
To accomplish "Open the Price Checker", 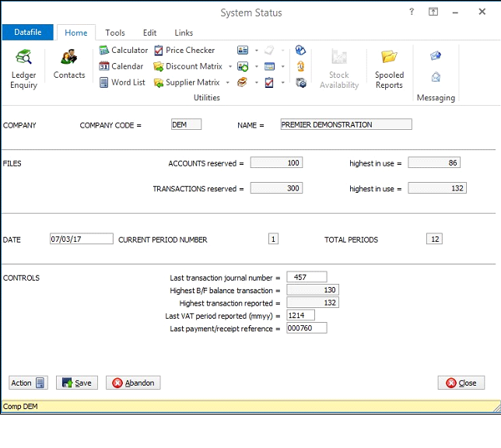I will (184, 51).
